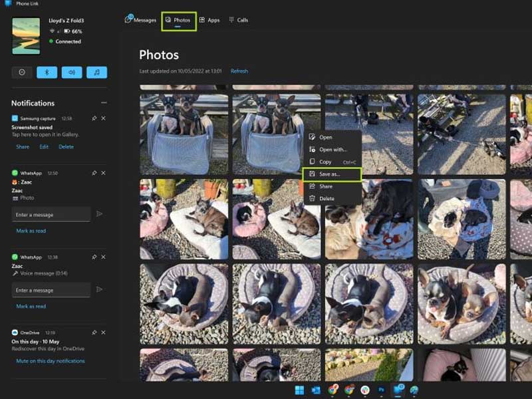Switch to the Messages tab
Screen dimensions: 532x399
[x=140, y=20]
